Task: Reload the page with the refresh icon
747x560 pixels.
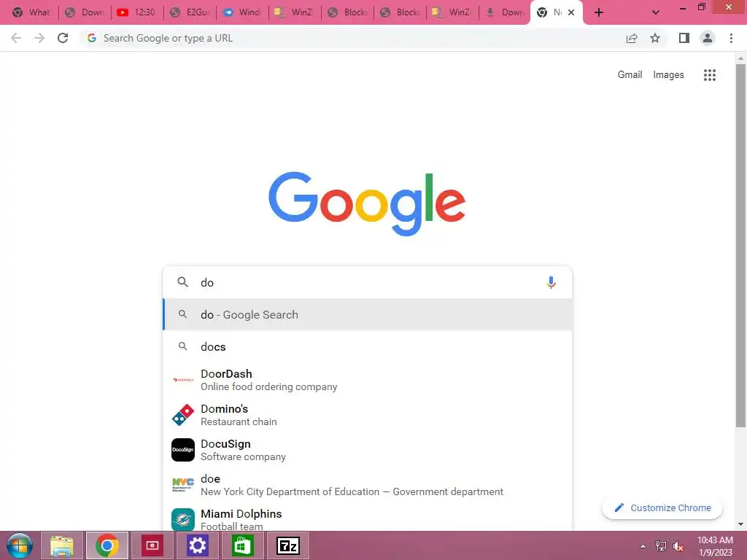Action: click(63, 38)
